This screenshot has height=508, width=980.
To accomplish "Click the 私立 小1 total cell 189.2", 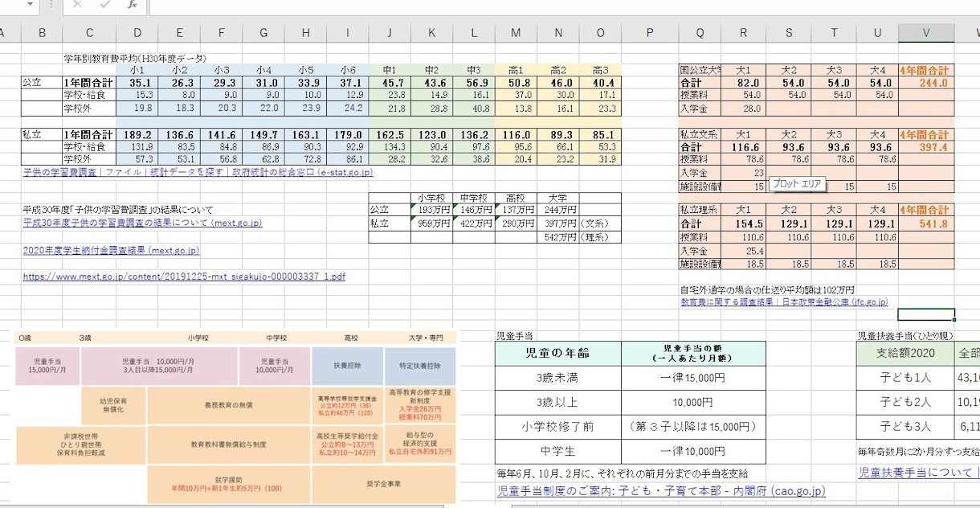I will [137, 135].
